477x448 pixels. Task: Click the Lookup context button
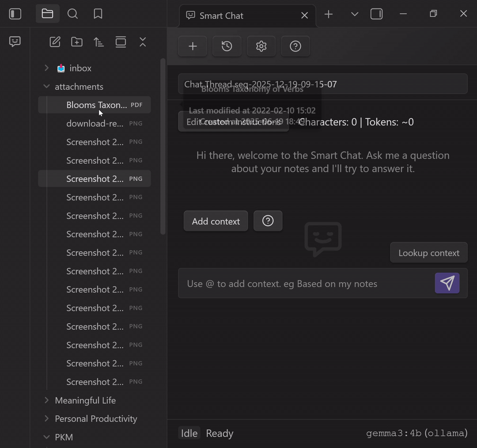pos(428,253)
